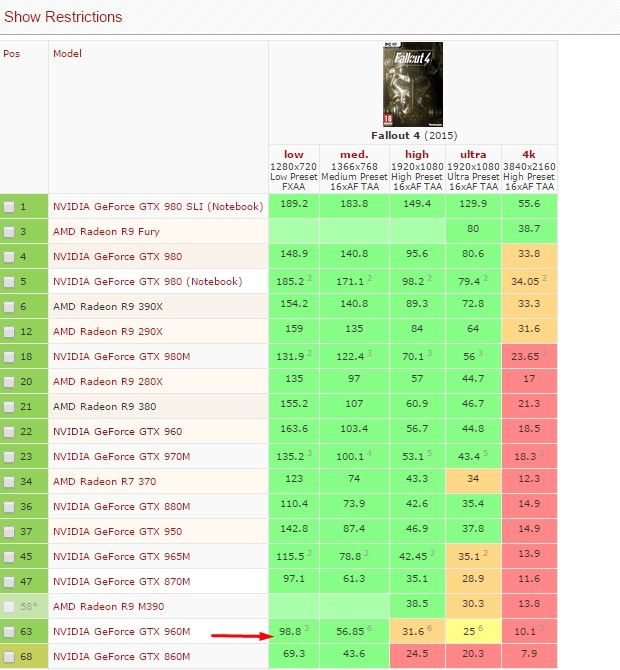Toggle the checkbox for Radeon R9 390X
This screenshot has height=670, width=620.
[9, 307]
